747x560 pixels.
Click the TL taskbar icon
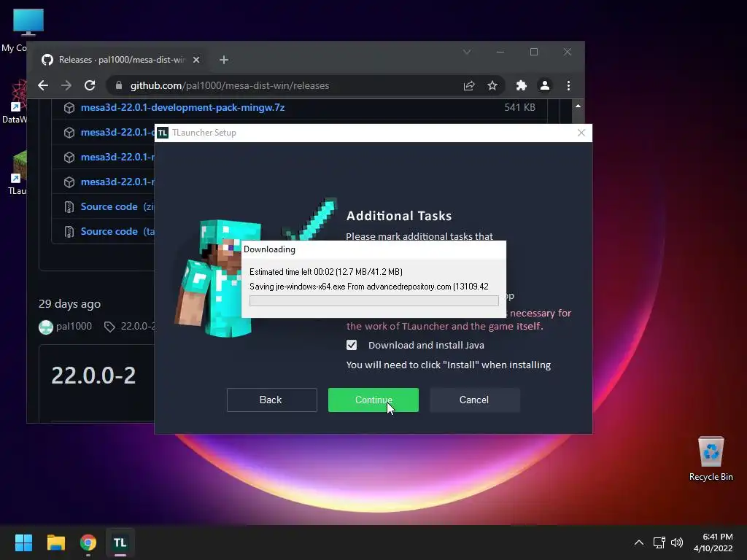tap(120, 542)
